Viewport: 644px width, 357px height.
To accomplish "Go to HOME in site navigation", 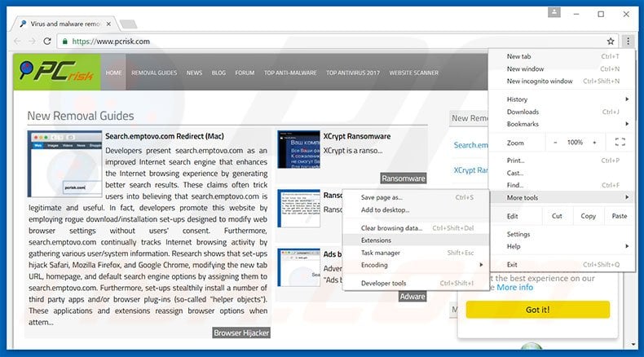I will click(114, 73).
